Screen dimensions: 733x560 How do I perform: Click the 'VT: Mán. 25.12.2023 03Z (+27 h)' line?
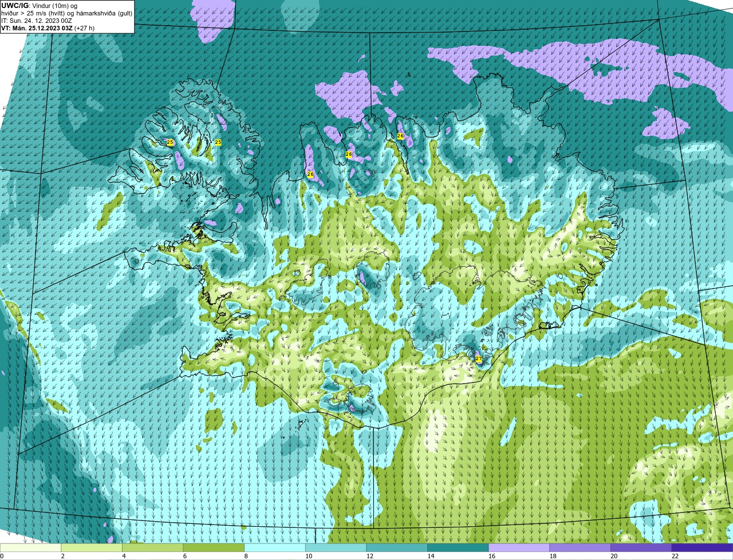click(48, 28)
